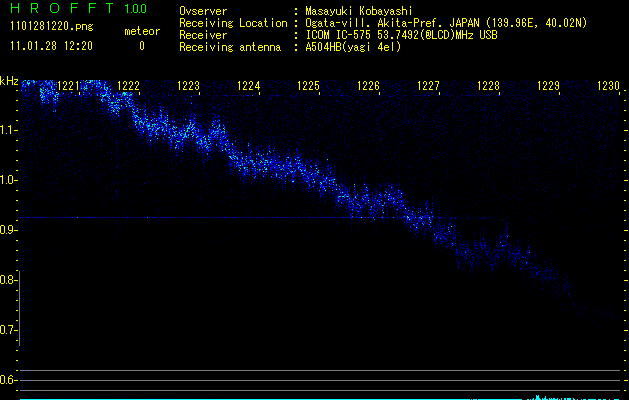Select the 1224 time marker
629x400 pixels.
point(248,87)
